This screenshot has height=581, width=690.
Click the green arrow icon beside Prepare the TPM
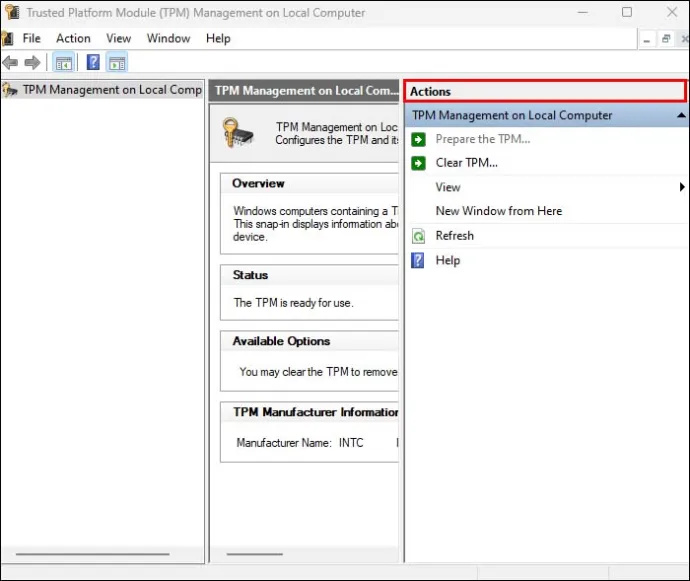pyautogui.click(x=418, y=140)
